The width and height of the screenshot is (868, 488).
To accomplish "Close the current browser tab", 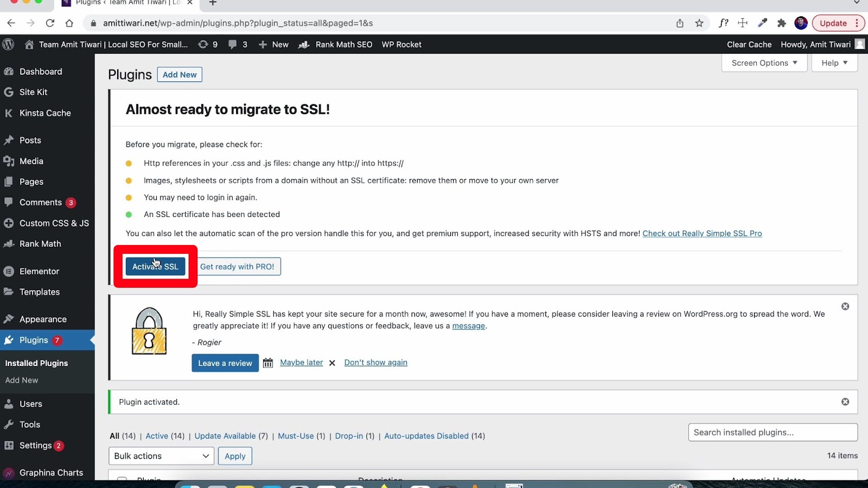I will pos(190,3).
